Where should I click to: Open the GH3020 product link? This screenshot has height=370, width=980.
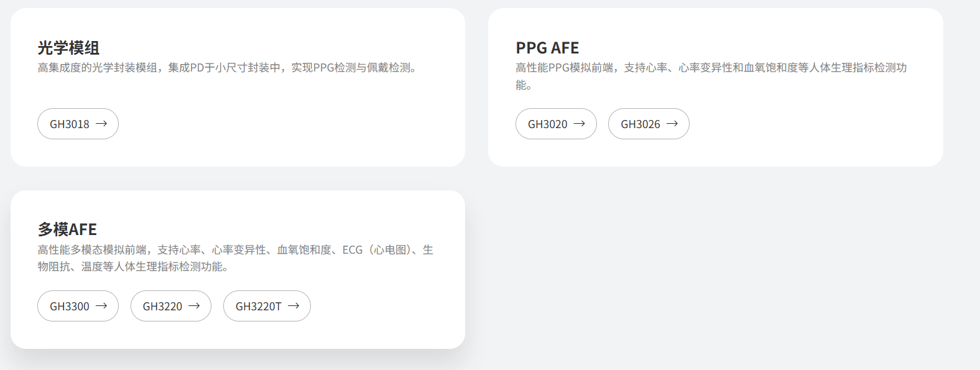pyautogui.click(x=548, y=124)
